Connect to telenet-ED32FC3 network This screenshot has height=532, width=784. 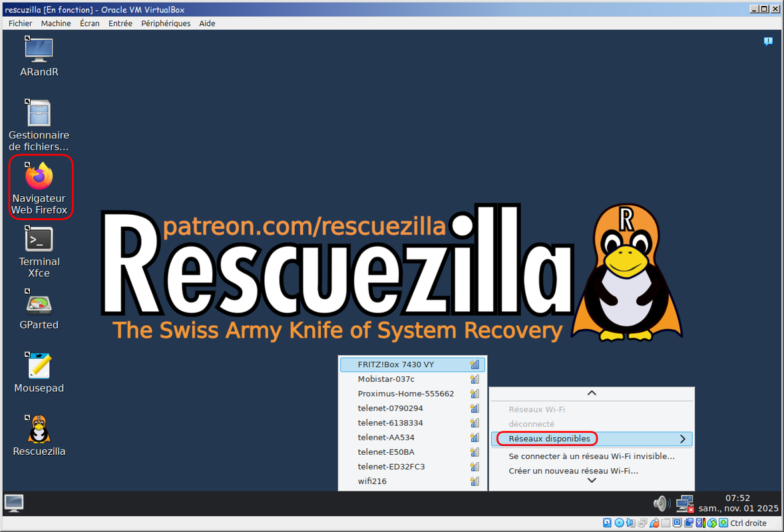[x=413, y=467]
